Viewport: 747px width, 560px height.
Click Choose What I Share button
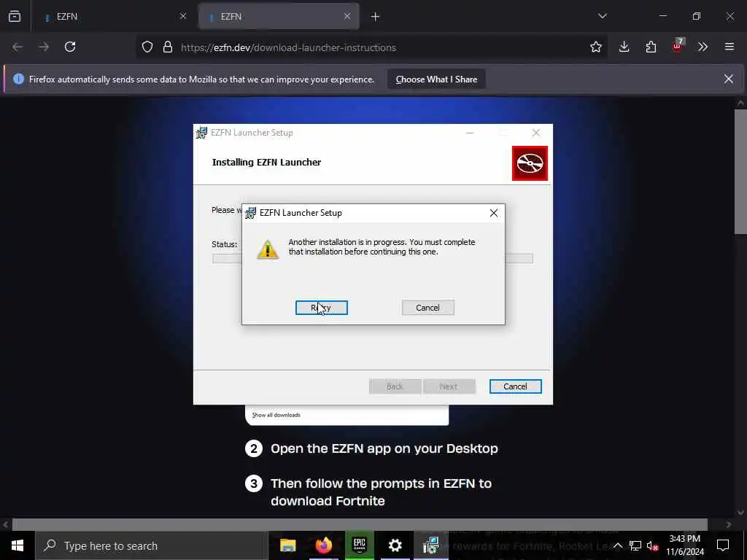436,79
